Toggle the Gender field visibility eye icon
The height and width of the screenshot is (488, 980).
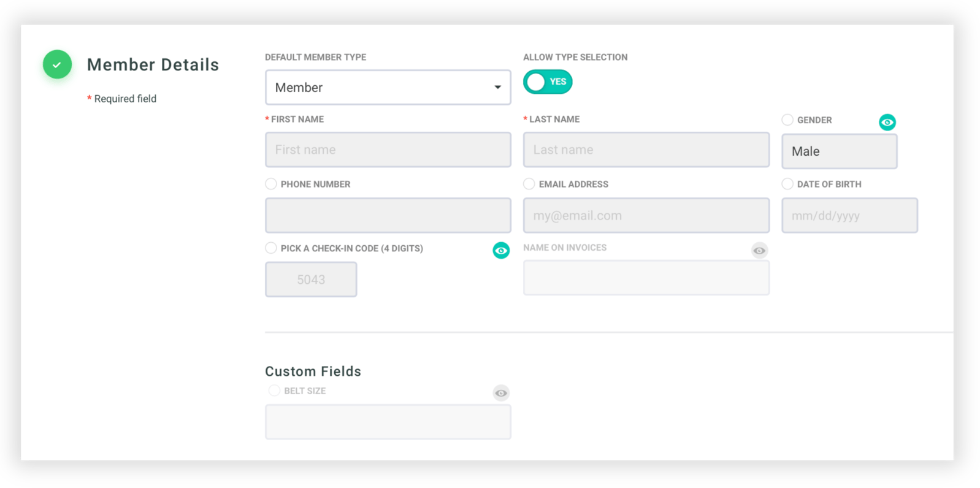pos(887,122)
